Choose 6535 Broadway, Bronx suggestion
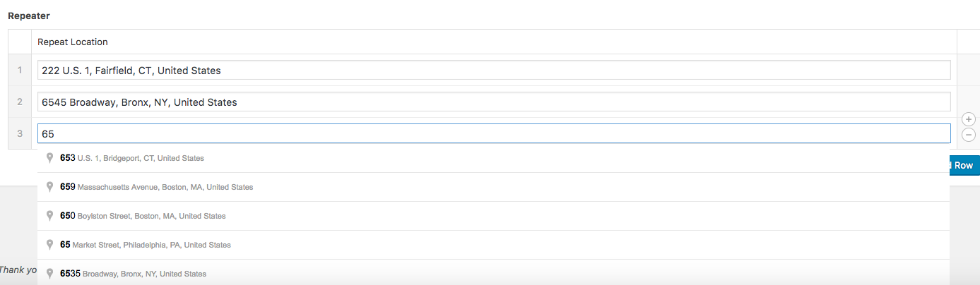Image resolution: width=980 pixels, height=285 pixels. point(134,274)
